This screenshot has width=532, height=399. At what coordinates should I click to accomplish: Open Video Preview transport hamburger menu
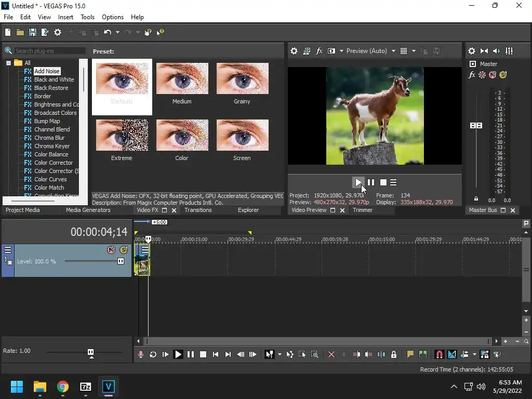pos(393,182)
